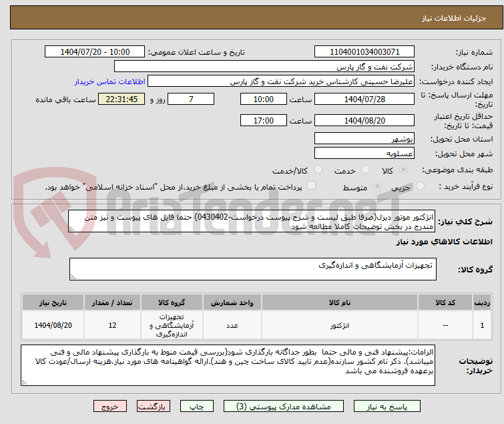Click the تاریخ نیاز column header
Image resolution: width=504 pixels, height=424 pixels.
(x=53, y=302)
